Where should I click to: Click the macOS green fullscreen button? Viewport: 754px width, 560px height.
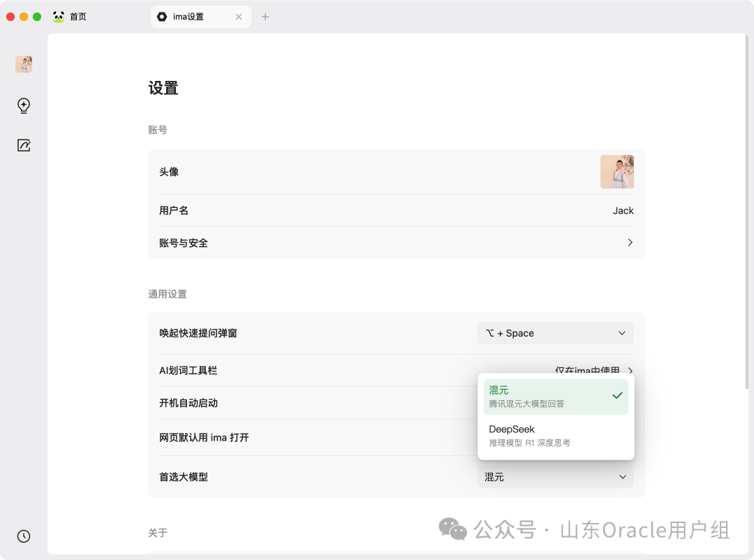(37, 17)
